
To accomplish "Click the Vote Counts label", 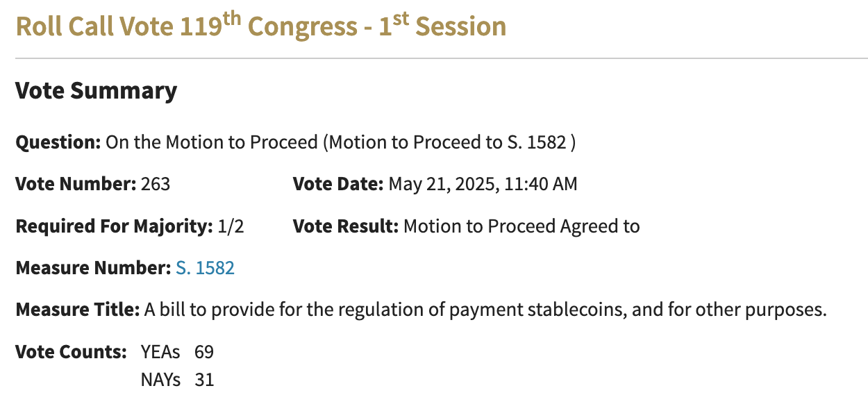I will [71, 351].
